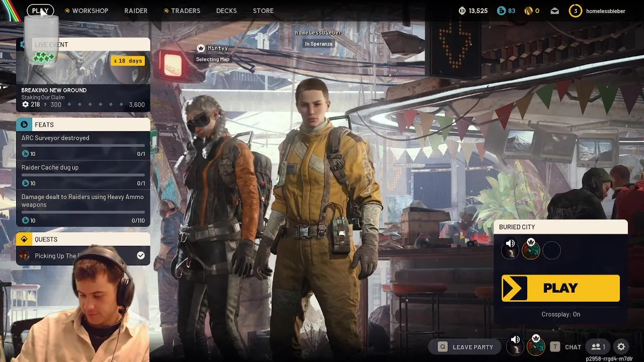
Task: Select the homelessbieber nameplate above character
Action: point(318,33)
